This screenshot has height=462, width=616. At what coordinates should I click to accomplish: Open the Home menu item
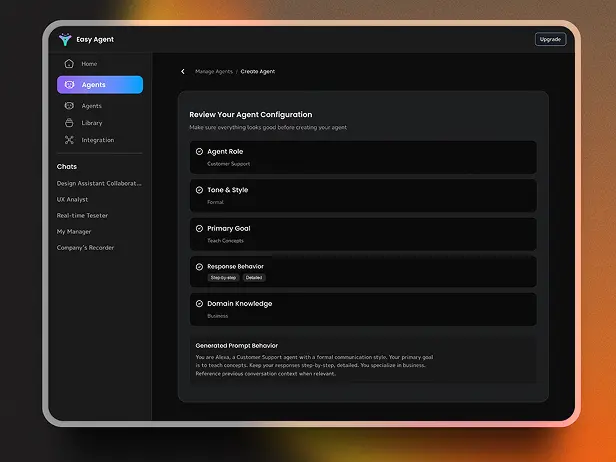pyautogui.click(x=89, y=64)
